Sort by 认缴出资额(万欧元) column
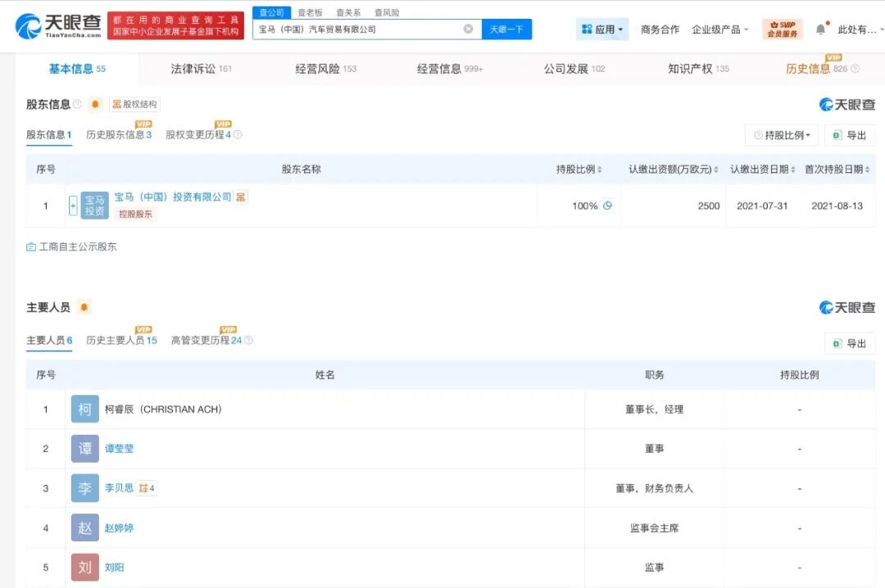The image size is (885, 588). (674, 170)
